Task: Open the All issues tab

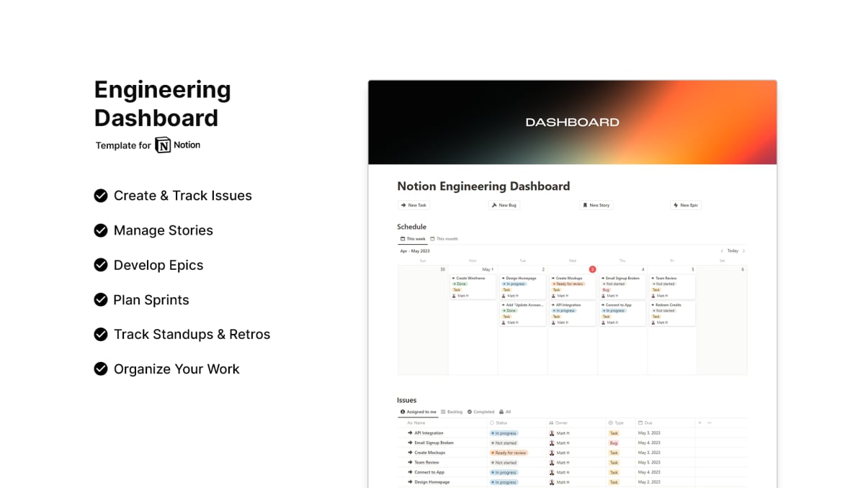Action: click(x=505, y=412)
